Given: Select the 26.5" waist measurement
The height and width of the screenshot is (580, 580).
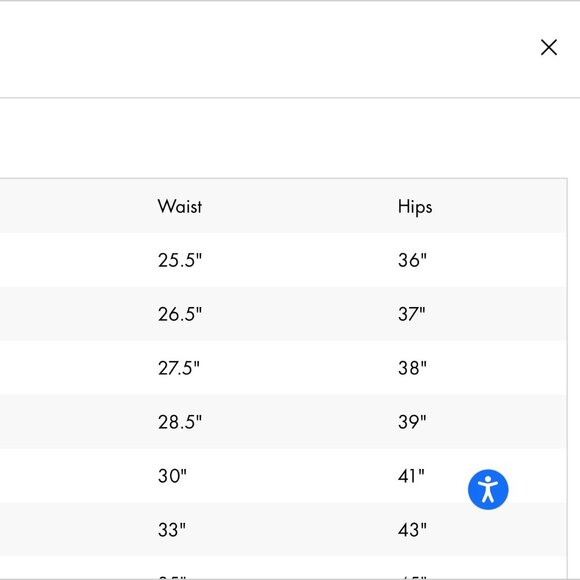Looking at the screenshot, I should 180,314.
